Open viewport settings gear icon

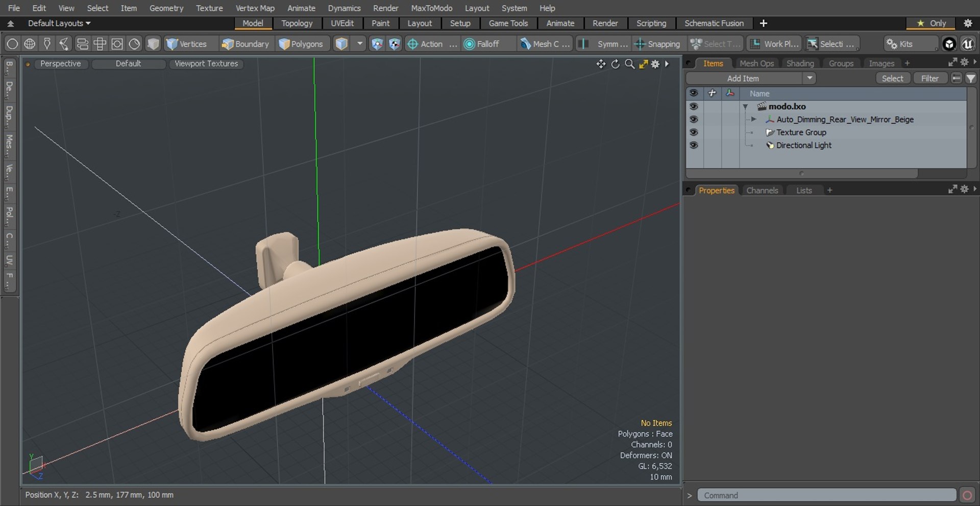point(655,64)
